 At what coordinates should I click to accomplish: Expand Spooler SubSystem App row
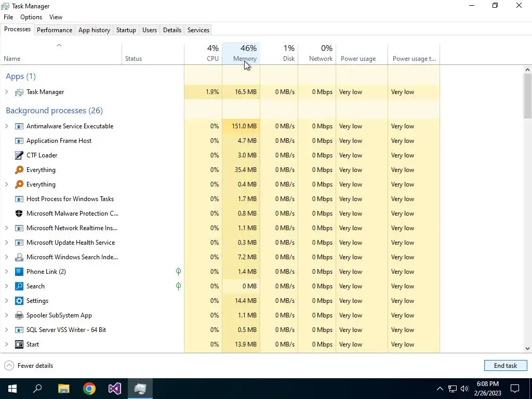[6, 315]
